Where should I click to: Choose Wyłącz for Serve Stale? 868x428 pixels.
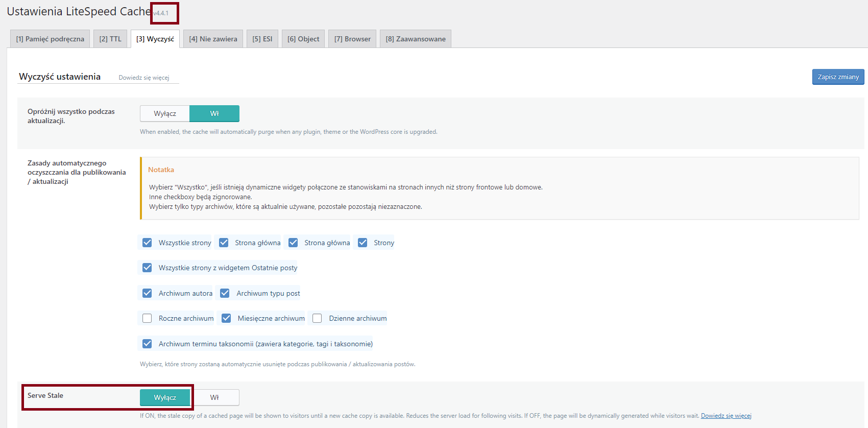pos(165,397)
